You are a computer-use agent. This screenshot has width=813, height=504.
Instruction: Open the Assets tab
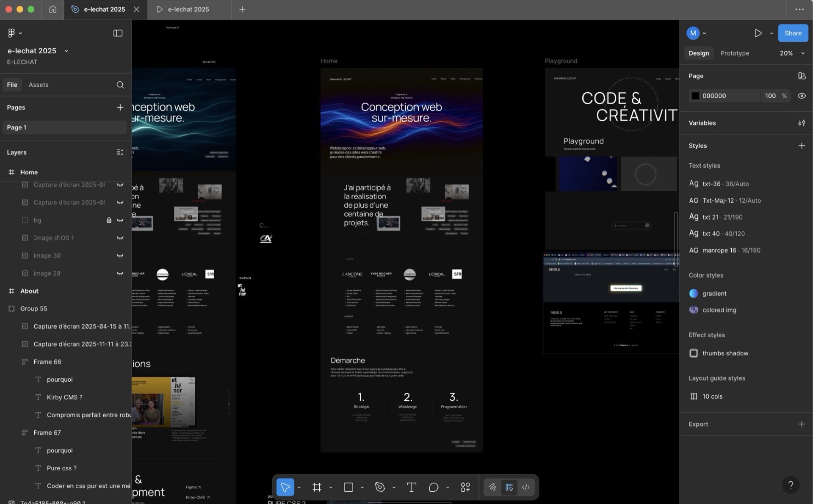point(38,85)
